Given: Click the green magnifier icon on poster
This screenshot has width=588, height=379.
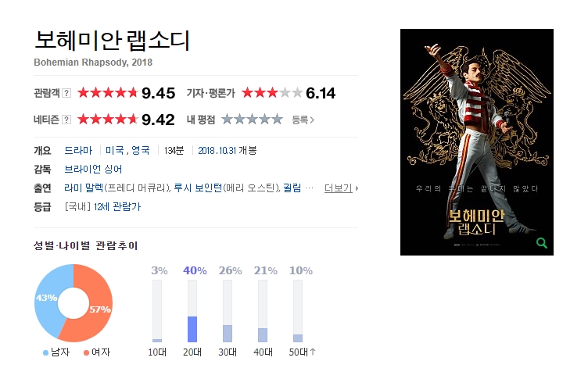Looking at the screenshot, I should pos(542,243).
